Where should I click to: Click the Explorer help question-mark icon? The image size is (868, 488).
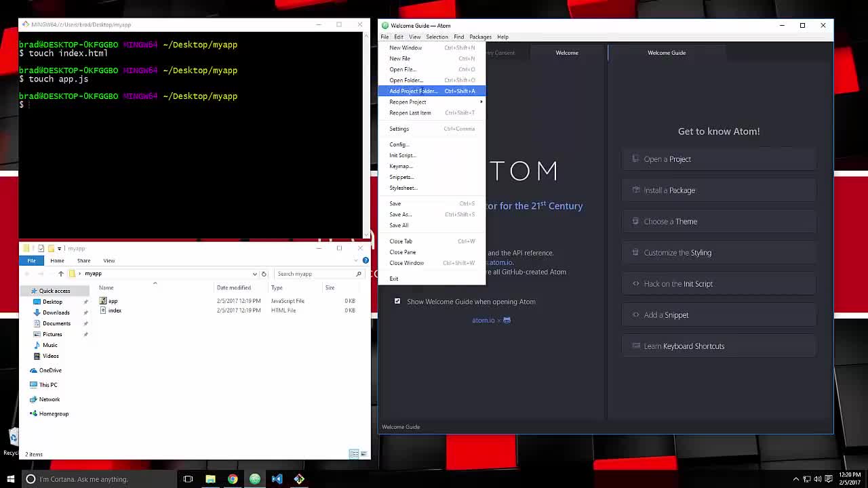[x=366, y=260]
